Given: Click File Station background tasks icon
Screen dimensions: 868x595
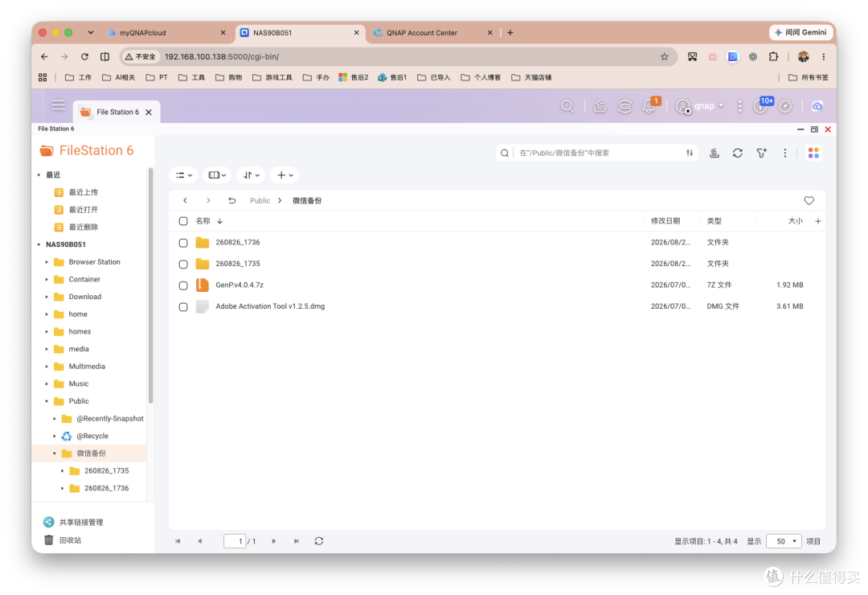Looking at the screenshot, I should (x=714, y=153).
